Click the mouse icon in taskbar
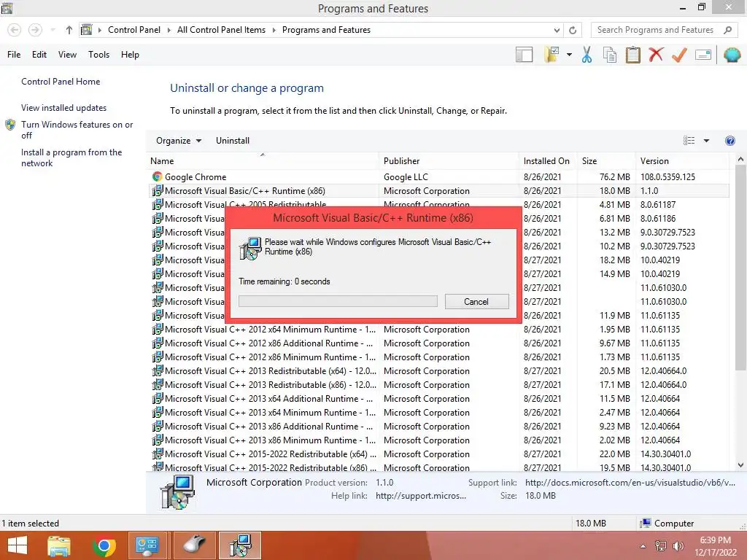This screenshot has height=560, width=747. 194,545
